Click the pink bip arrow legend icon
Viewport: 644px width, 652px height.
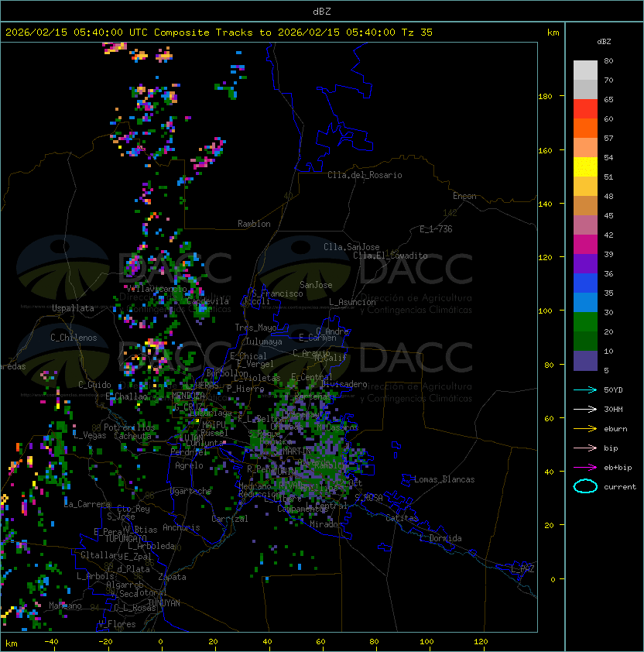coord(585,448)
